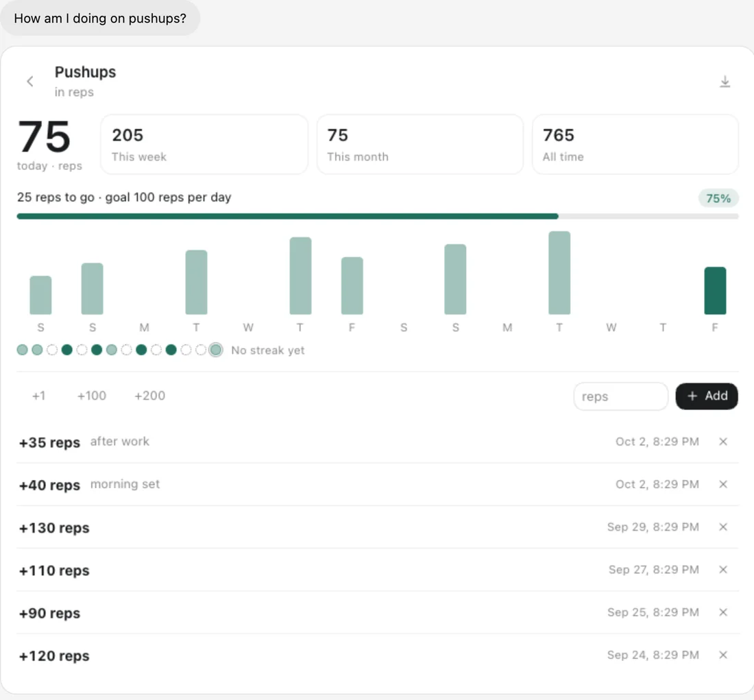
Task: Open the This month stat card
Action: click(419, 145)
